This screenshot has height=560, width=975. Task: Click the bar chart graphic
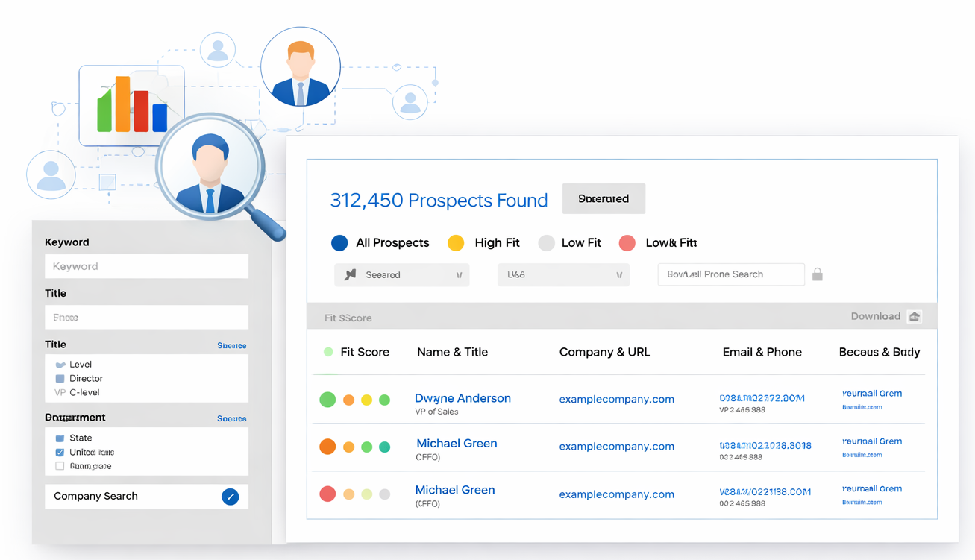(x=132, y=105)
